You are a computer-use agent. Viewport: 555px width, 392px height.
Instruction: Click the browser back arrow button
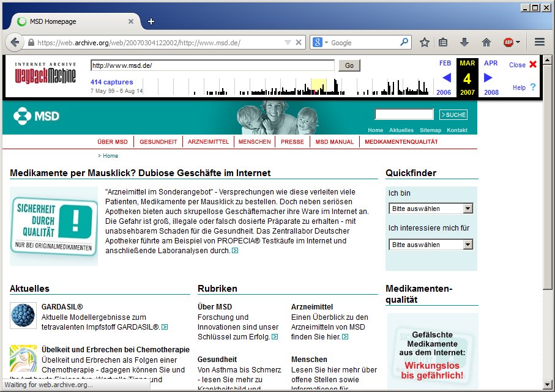click(15, 42)
